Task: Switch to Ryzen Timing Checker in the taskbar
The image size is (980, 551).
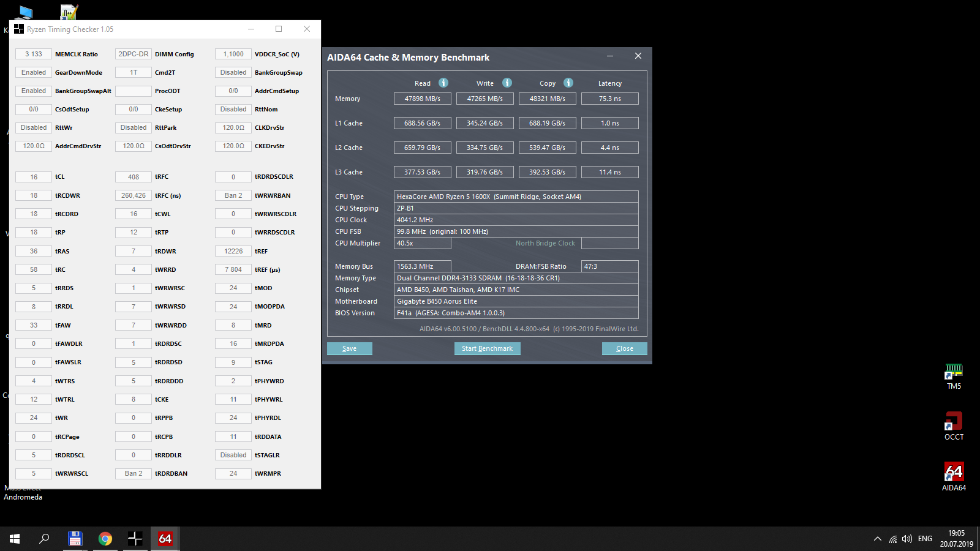Action: (x=135, y=539)
